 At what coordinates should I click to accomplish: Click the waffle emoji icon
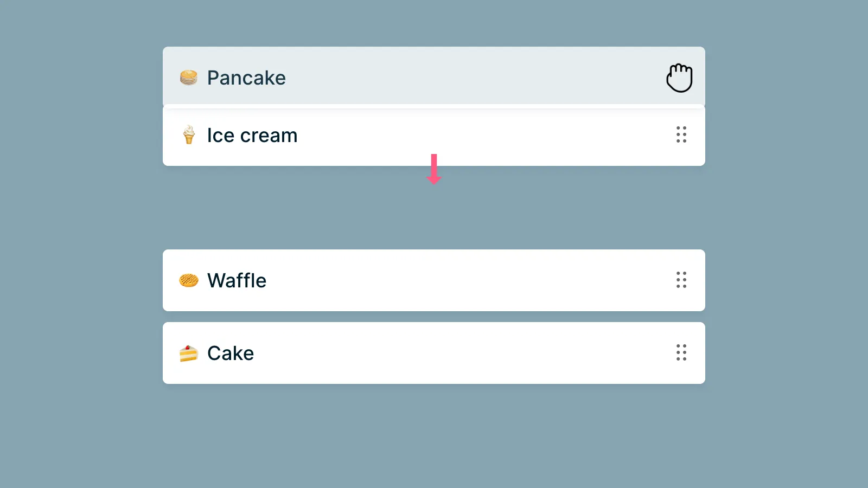pyautogui.click(x=189, y=280)
